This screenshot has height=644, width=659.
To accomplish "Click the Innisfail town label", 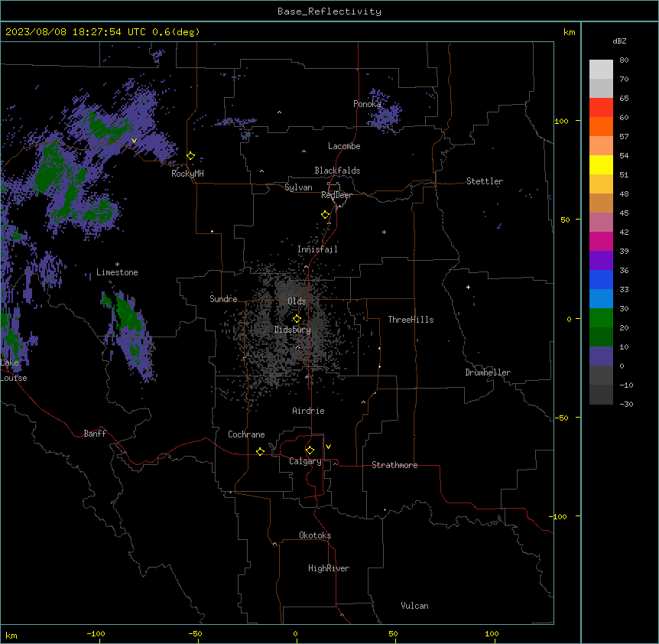I will tap(317, 249).
